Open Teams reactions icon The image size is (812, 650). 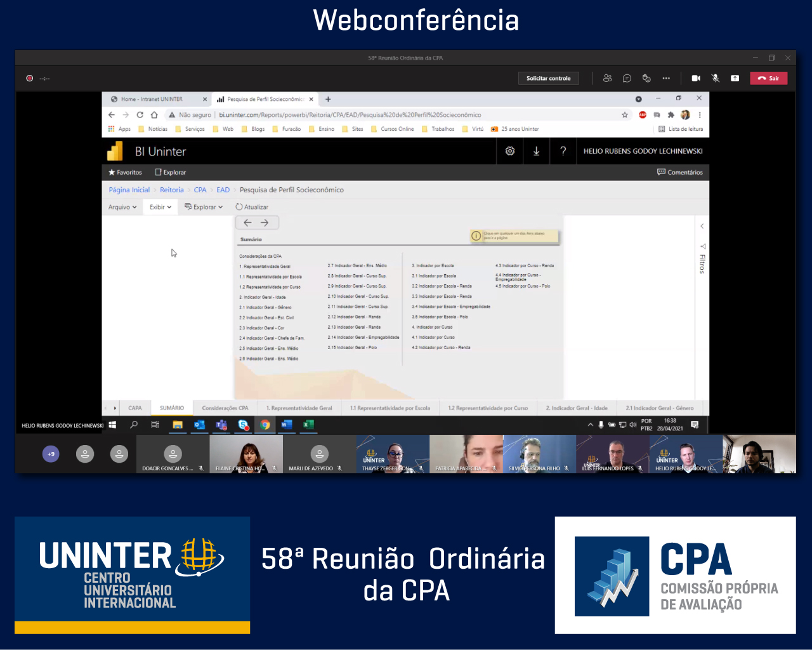(x=646, y=78)
